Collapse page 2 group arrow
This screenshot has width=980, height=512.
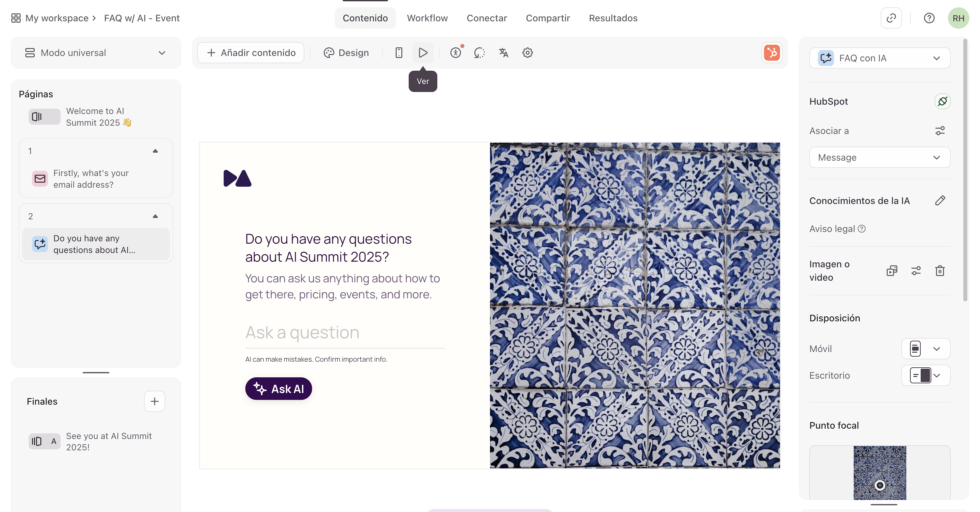[x=155, y=216]
